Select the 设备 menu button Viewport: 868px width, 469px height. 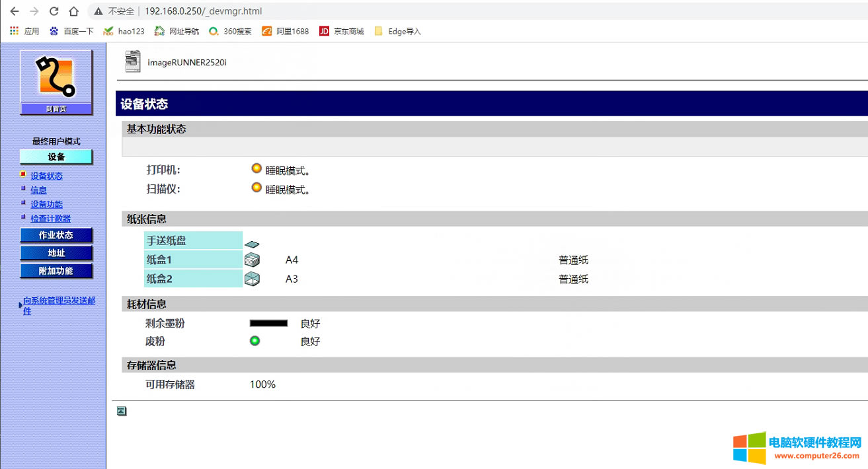point(56,157)
